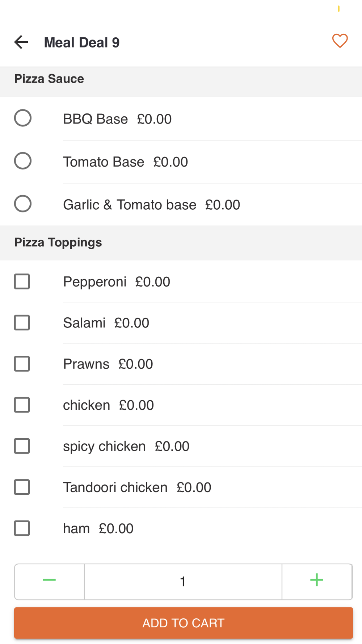Tap the Tandoori chicken £0.00 label
362x644 pixels.
tap(137, 488)
